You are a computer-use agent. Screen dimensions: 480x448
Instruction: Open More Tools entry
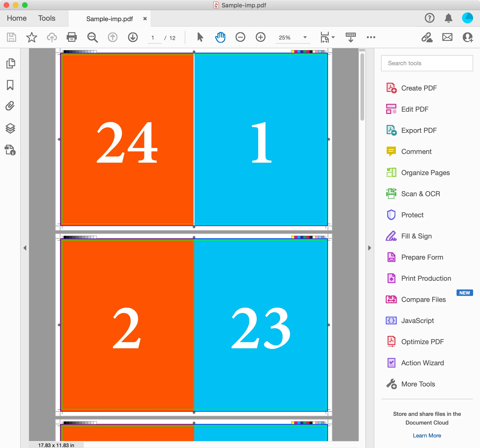418,384
